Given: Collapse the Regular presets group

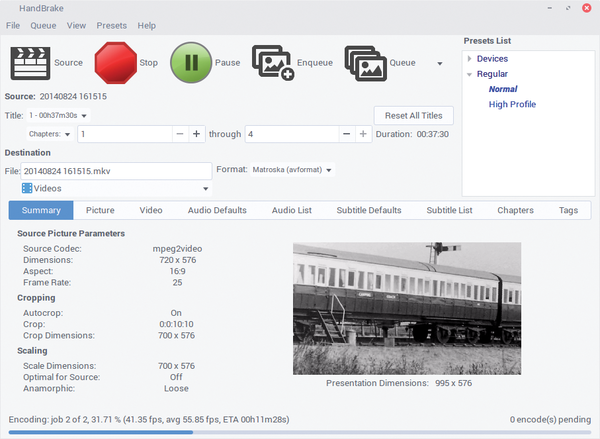Looking at the screenshot, I should click(x=470, y=74).
